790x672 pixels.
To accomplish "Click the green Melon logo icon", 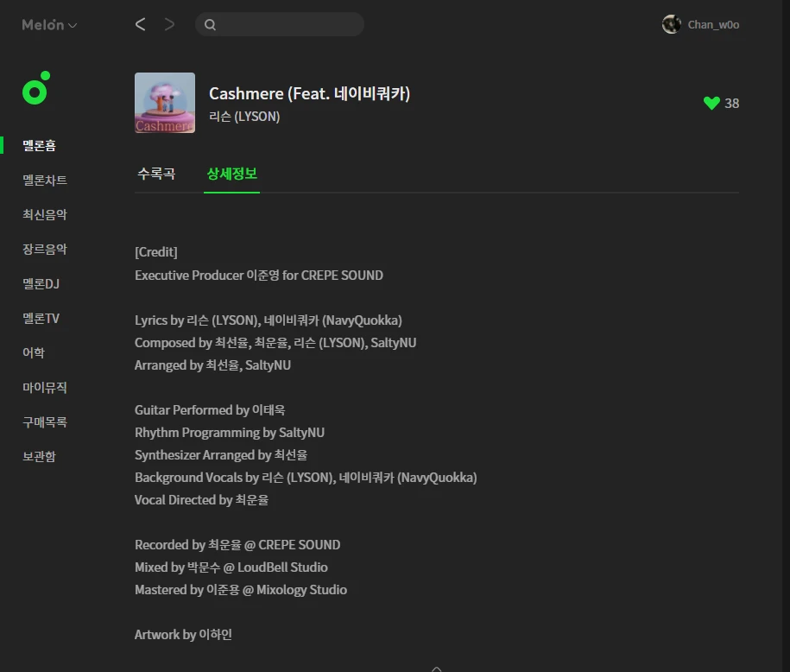I will coord(36,88).
